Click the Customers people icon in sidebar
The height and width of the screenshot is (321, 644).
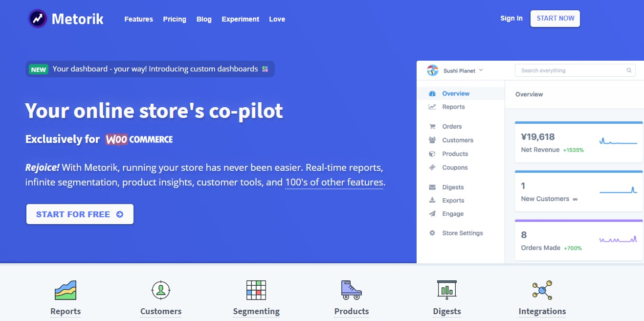coord(432,140)
